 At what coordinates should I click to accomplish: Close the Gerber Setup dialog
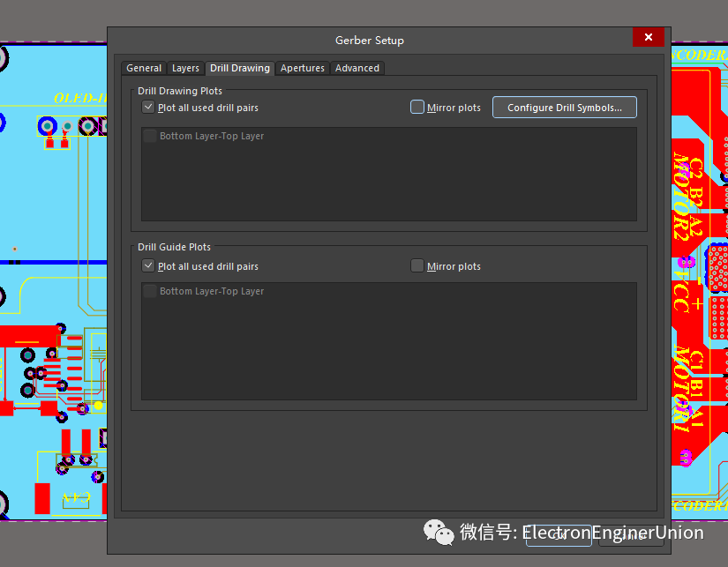pyautogui.click(x=648, y=37)
